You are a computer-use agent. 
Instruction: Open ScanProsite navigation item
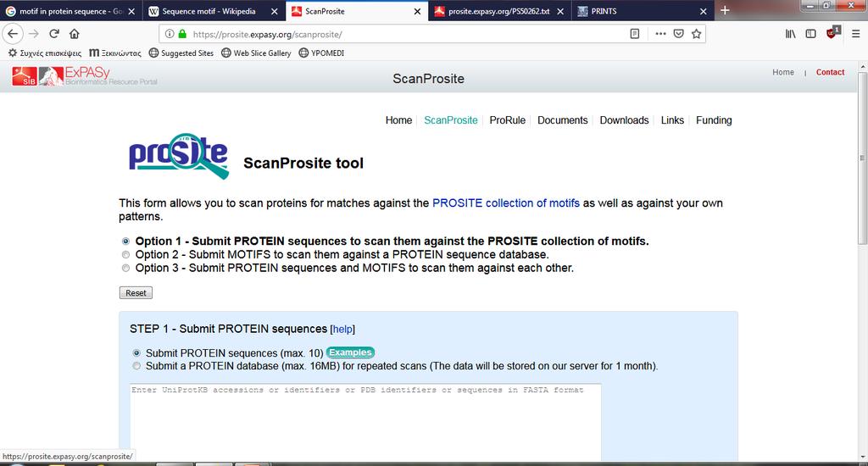click(451, 120)
